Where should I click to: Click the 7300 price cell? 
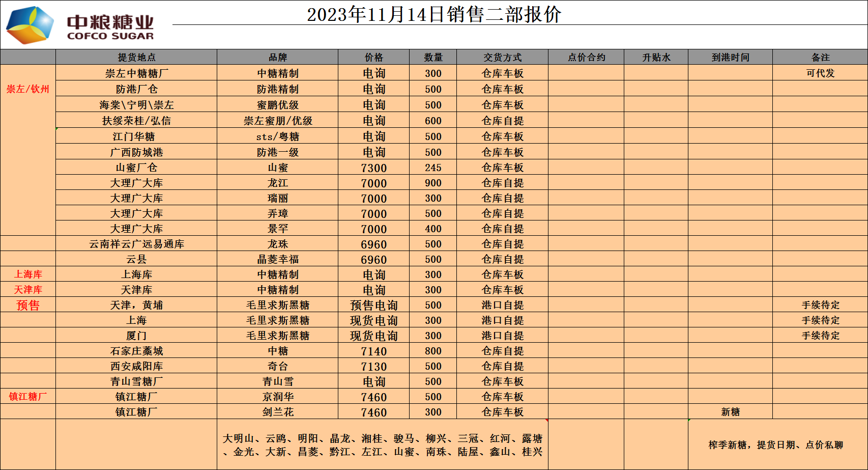pos(373,168)
